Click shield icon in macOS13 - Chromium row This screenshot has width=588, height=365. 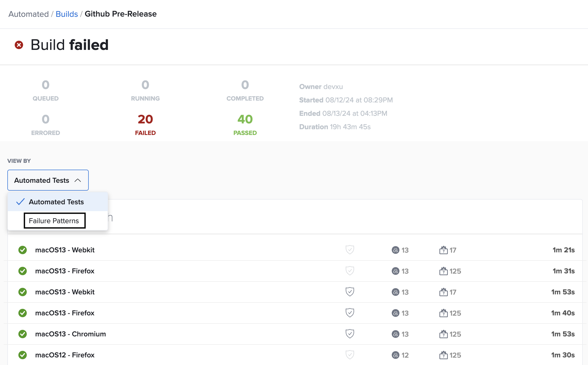350,334
